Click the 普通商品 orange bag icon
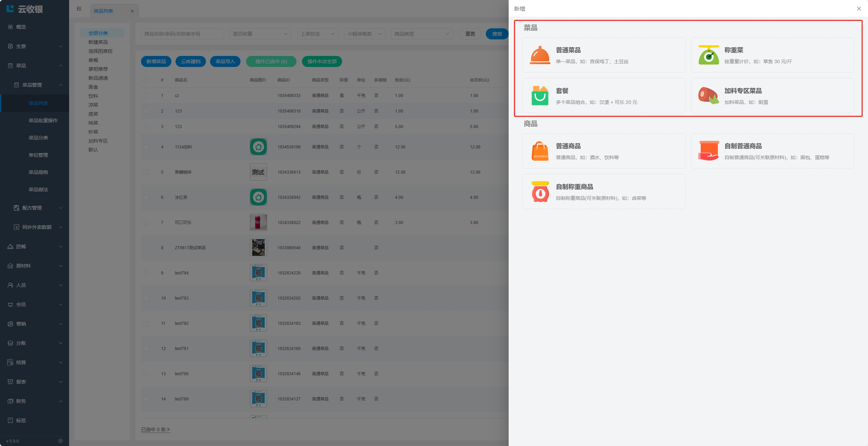 [x=540, y=151]
